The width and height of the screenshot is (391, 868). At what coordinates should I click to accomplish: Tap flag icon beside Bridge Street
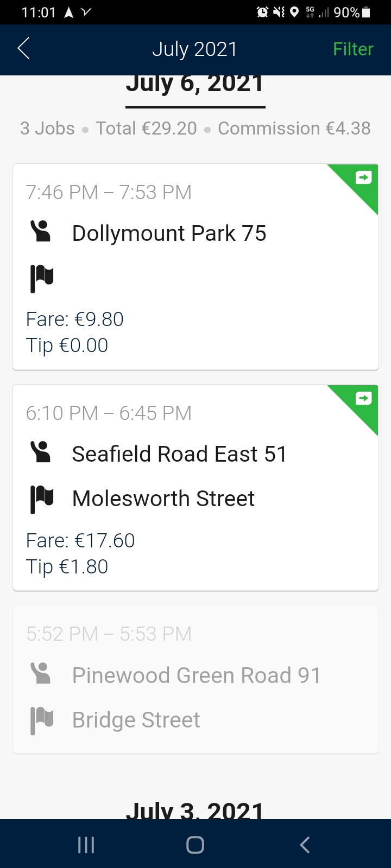click(42, 720)
